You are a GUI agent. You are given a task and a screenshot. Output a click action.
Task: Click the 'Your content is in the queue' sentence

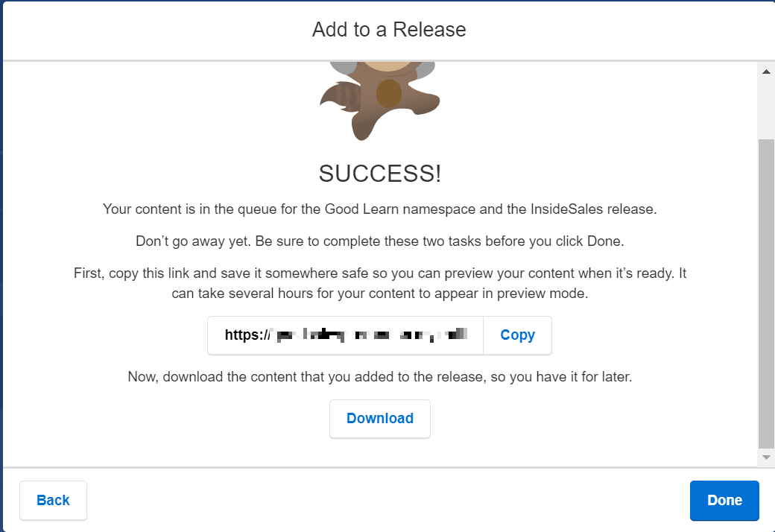click(379, 209)
